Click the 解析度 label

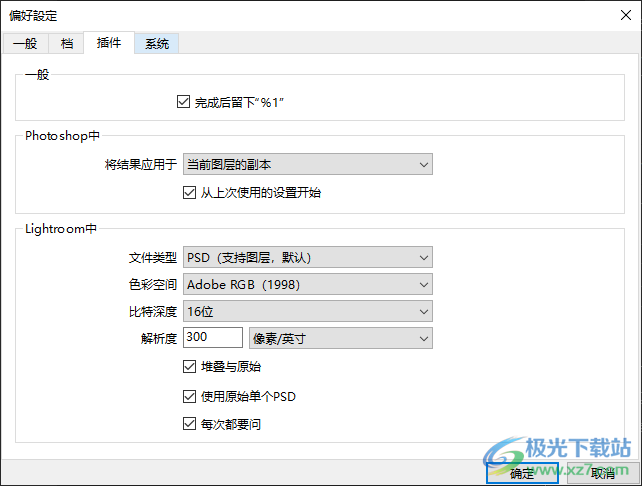point(159,339)
